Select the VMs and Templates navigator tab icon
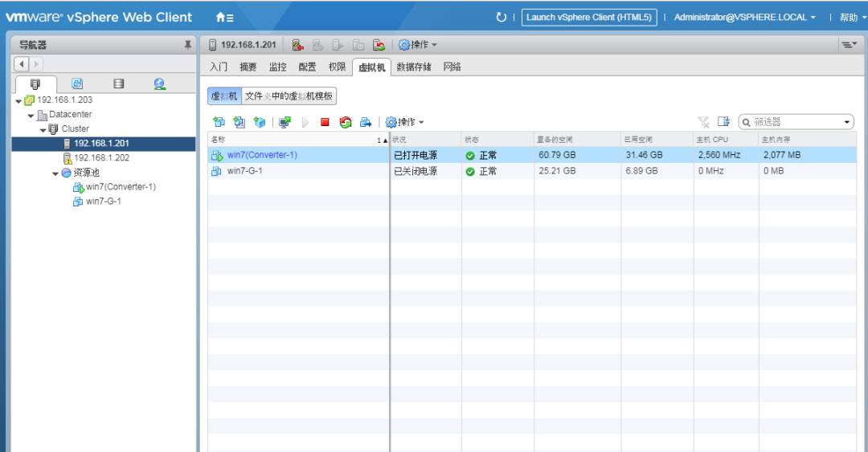 (x=77, y=83)
